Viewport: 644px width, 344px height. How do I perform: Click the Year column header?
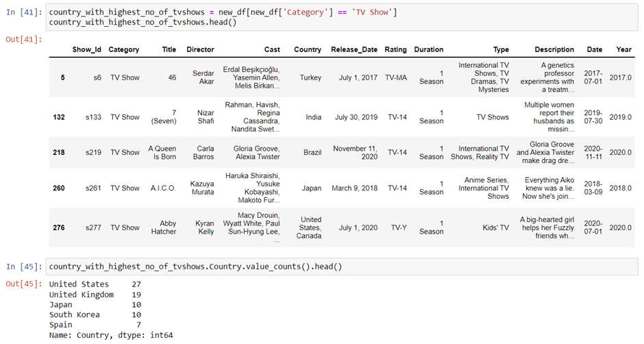623,50
